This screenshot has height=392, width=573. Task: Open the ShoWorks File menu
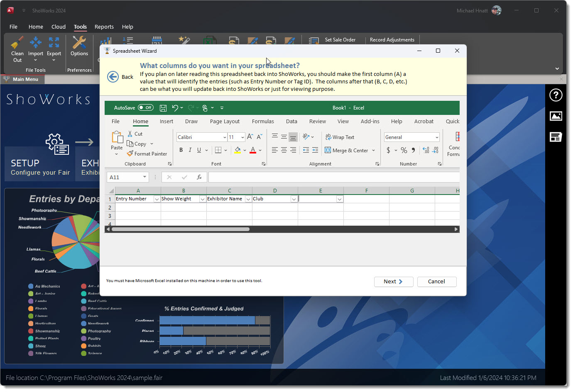(x=13, y=27)
